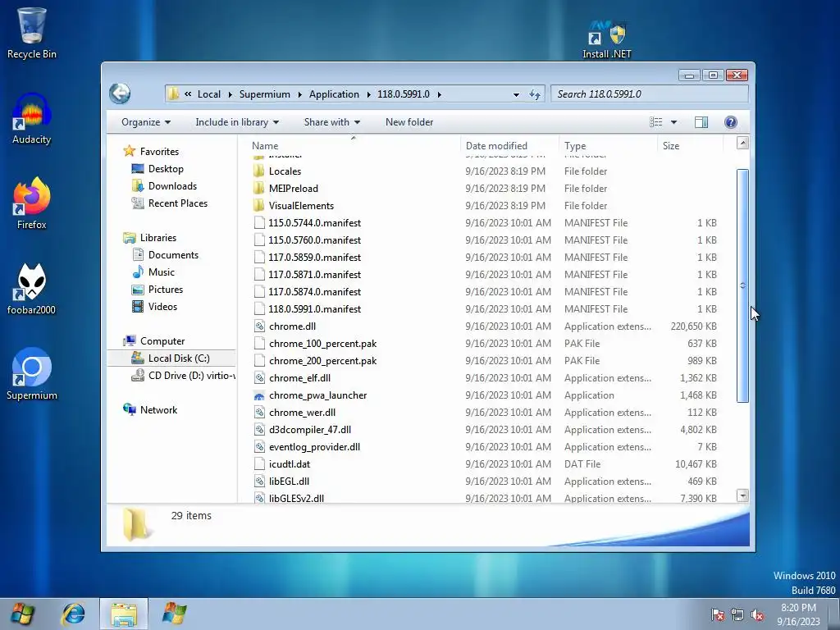This screenshot has width=840, height=630.
Task: Click the Windows Explorer taskbar button
Action: pyautogui.click(x=124, y=614)
